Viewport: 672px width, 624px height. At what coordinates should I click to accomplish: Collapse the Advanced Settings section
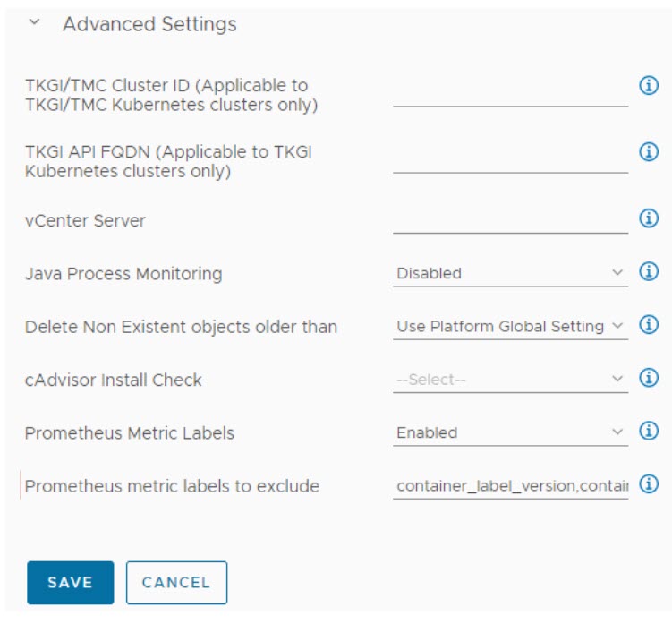[x=35, y=24]
